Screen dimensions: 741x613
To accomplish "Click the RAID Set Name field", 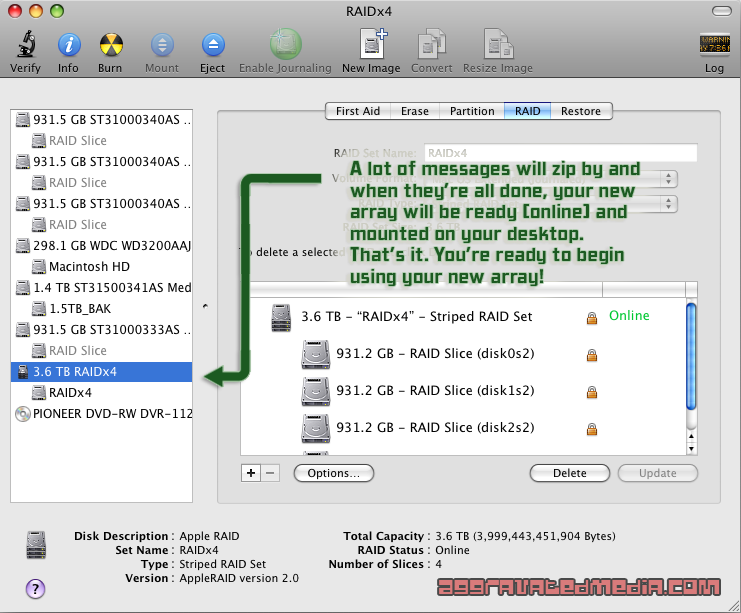I will pos(560,153).
